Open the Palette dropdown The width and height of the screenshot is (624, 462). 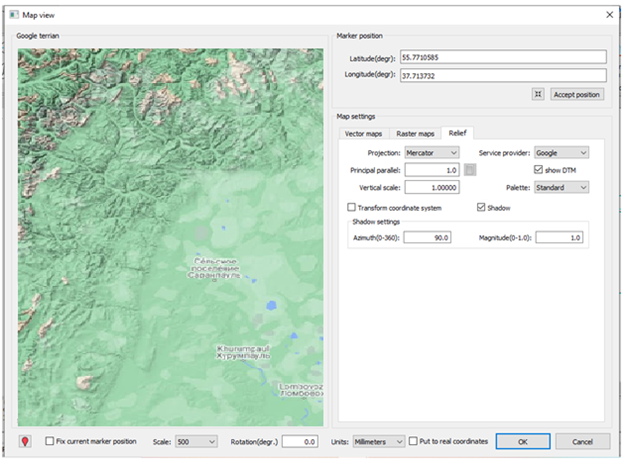[561, 187]
